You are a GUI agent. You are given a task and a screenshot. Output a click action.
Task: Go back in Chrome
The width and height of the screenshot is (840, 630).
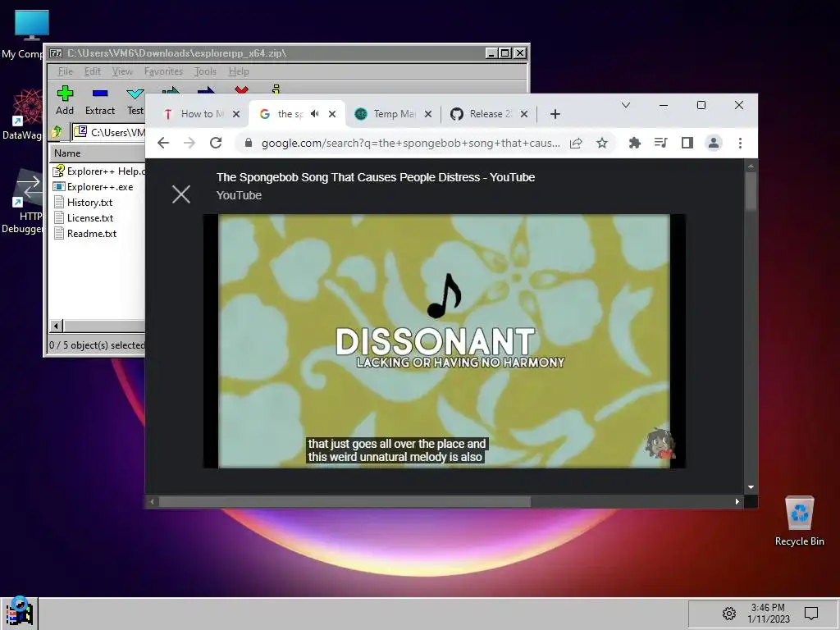[x=163, y=143]
